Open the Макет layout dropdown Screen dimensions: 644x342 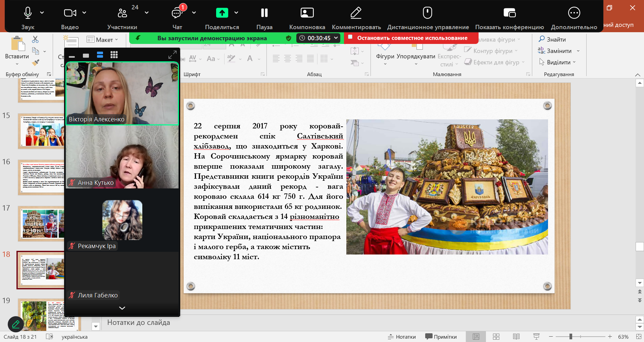pyautogui.click(x=102, y=40)
